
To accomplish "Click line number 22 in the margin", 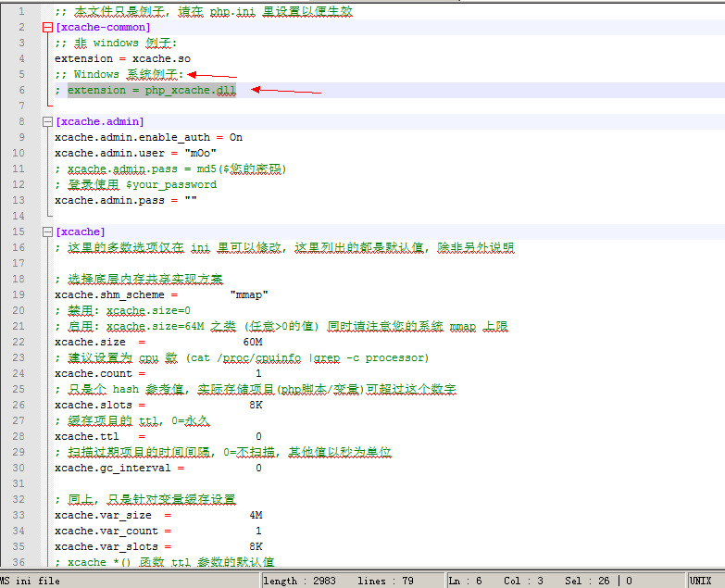I will tap(19, 342).
